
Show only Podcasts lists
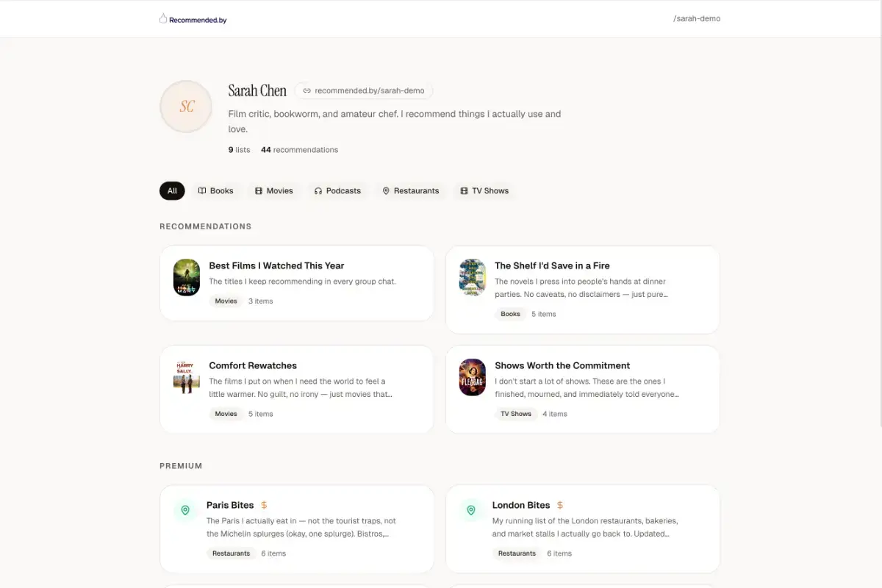(337, 190)
